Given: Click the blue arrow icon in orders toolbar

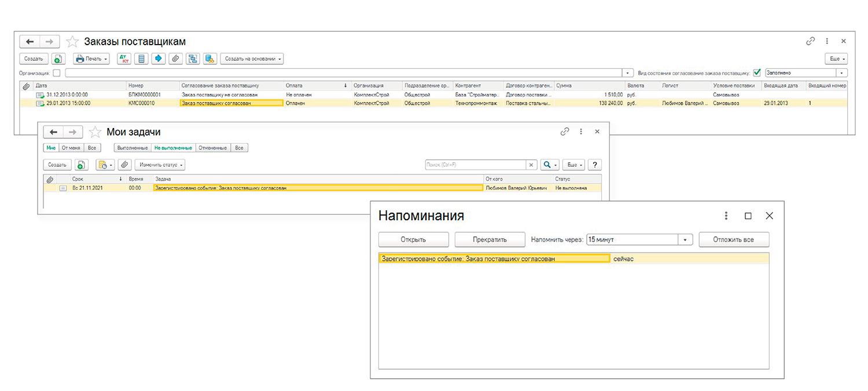Looking at the screenshot, I should click(x=159, y=59).
